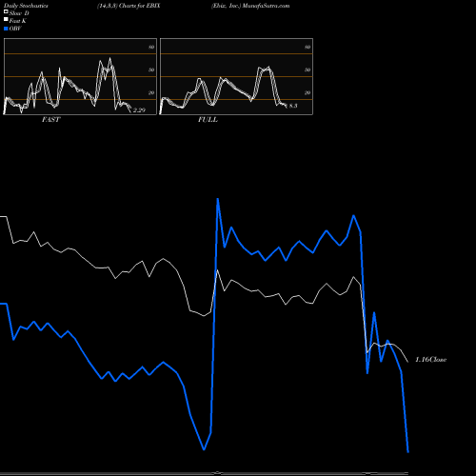Click the 80 level label in FULL chart
This screenshot has height=476, width=476.
point(307,47)
